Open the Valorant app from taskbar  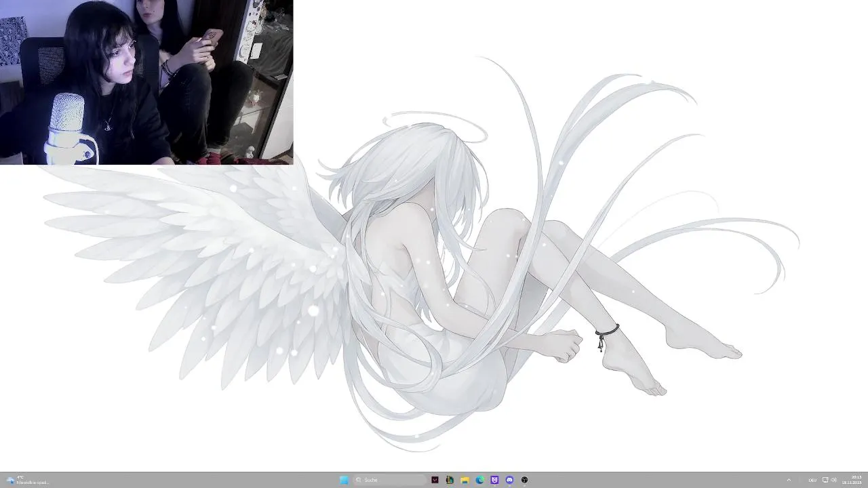point(435,480)
